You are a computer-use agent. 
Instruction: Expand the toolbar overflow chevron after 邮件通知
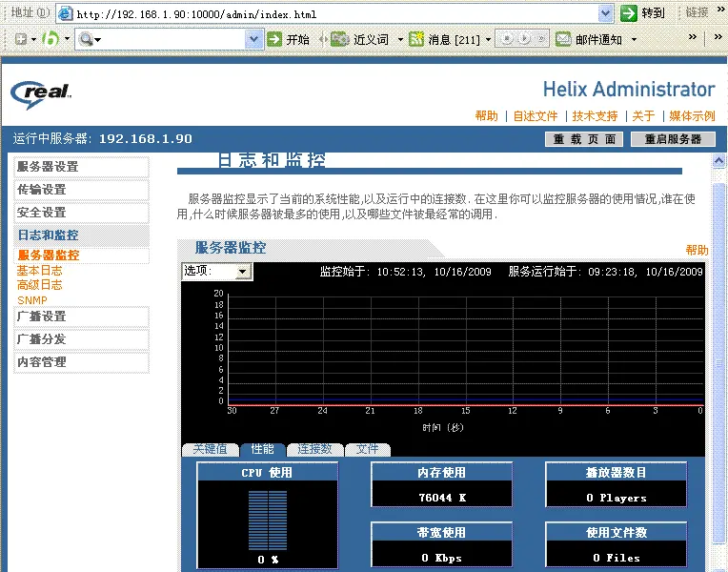tap(692, 37)
